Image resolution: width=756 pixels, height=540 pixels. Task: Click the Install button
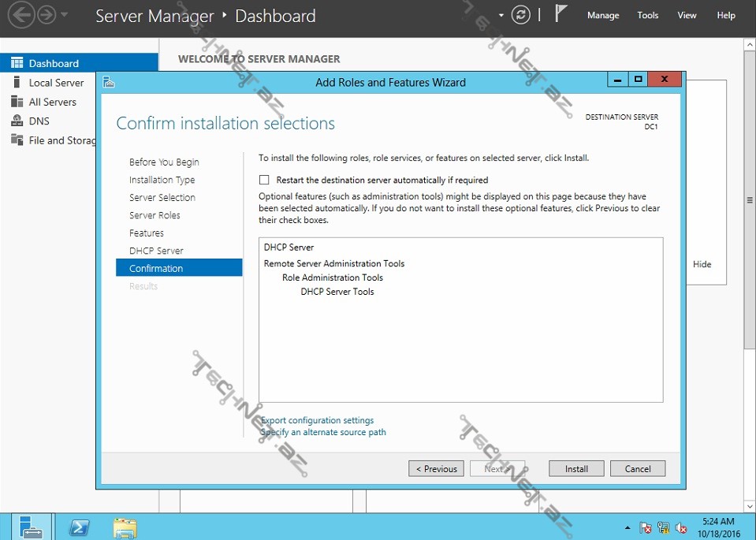tap(576, 468)
